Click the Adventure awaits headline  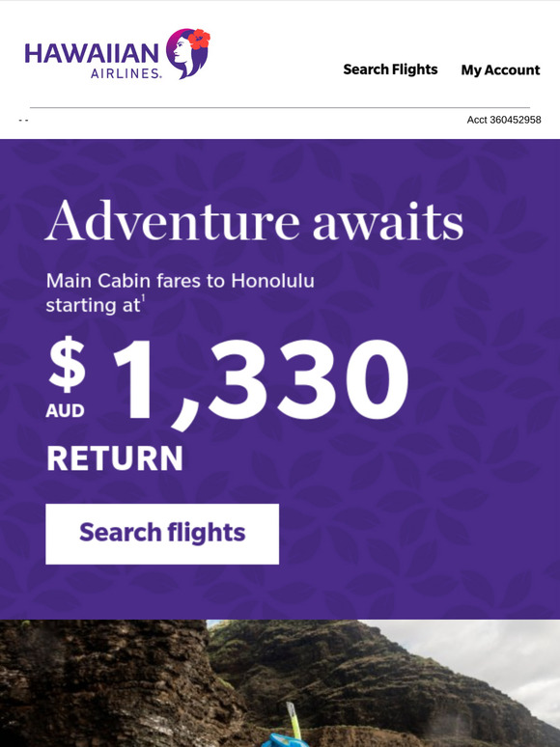coord(255,222)
